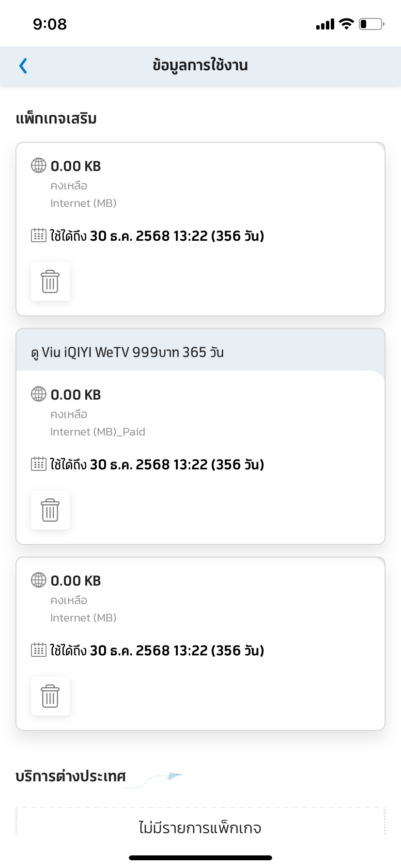The width and height of the screenshot is (401, 868).
Task: Tap the battery indicator in the status bar
Action: (x=371, y=24)
